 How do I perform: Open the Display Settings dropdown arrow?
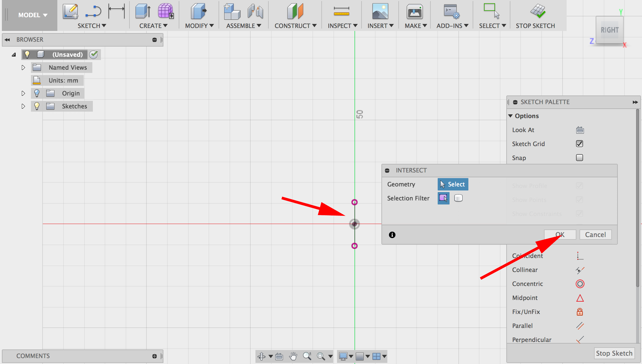pos(351,356)
